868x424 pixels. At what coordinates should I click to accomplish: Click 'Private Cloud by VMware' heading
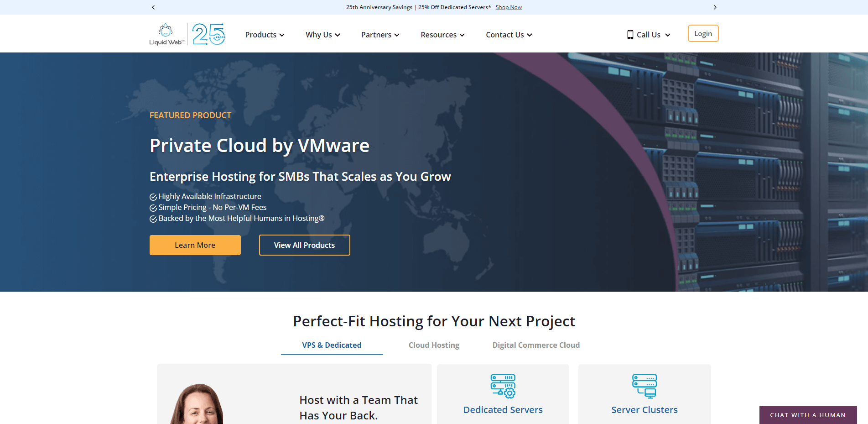point(260,146)
